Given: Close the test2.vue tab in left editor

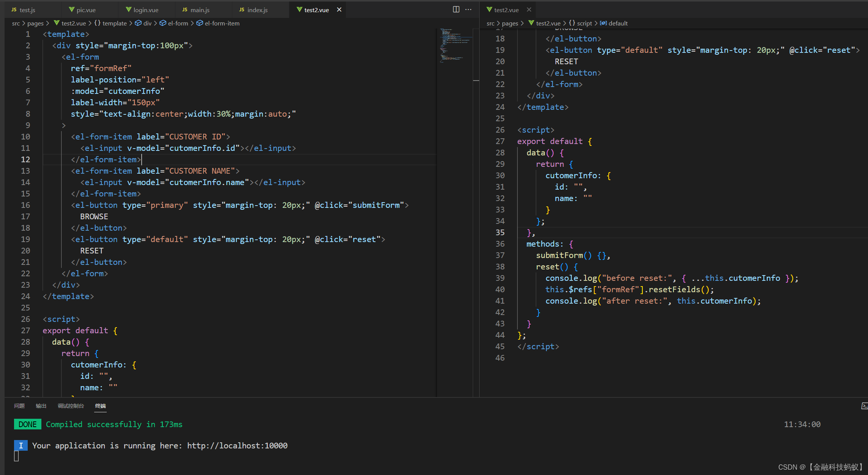Looking at the screenshot, I should pyautogui.click(x=339, y=9).
